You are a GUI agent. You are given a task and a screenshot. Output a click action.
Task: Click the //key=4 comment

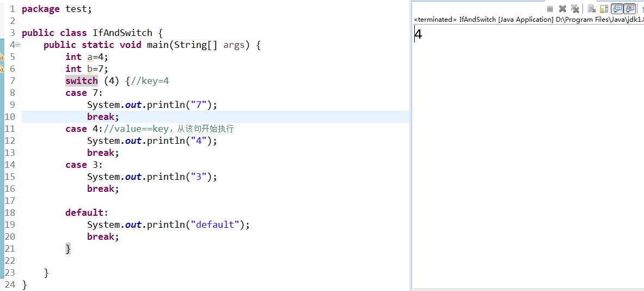pos(150,81)
